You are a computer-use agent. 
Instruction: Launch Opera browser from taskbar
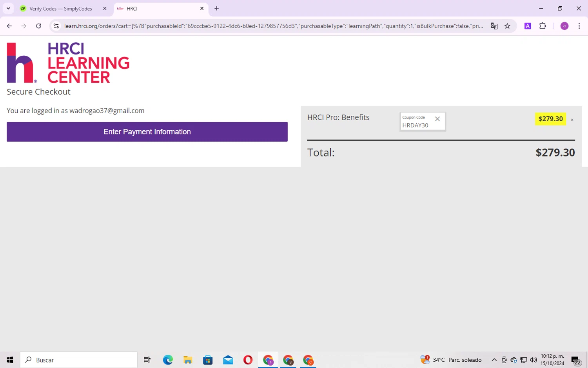[x=248, y=360]
